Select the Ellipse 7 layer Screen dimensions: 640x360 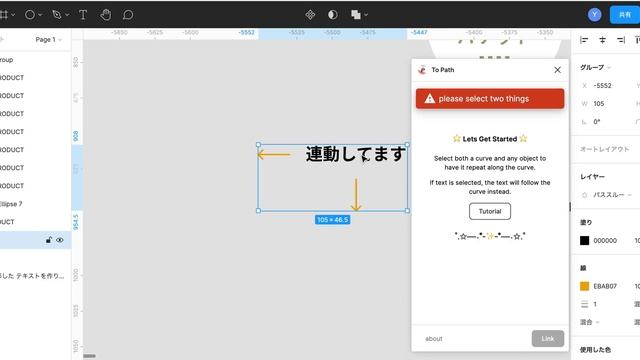pyautogui.click(x=36, y=204)
